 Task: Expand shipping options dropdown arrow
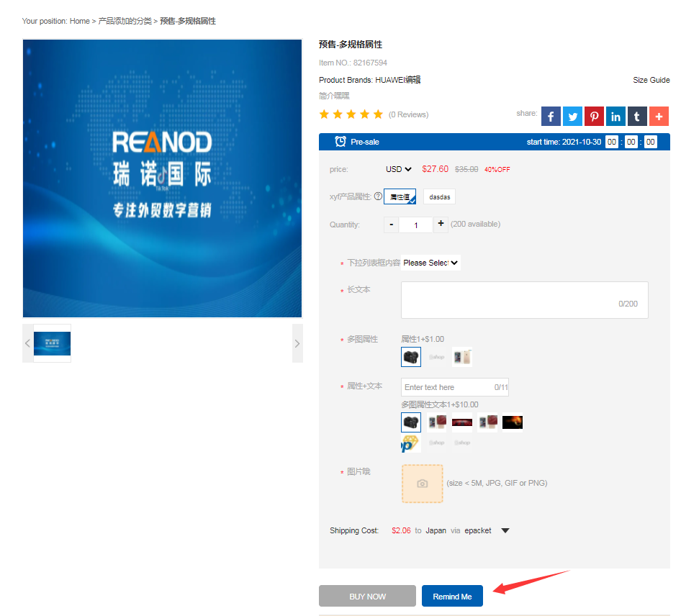pos(505,530)
